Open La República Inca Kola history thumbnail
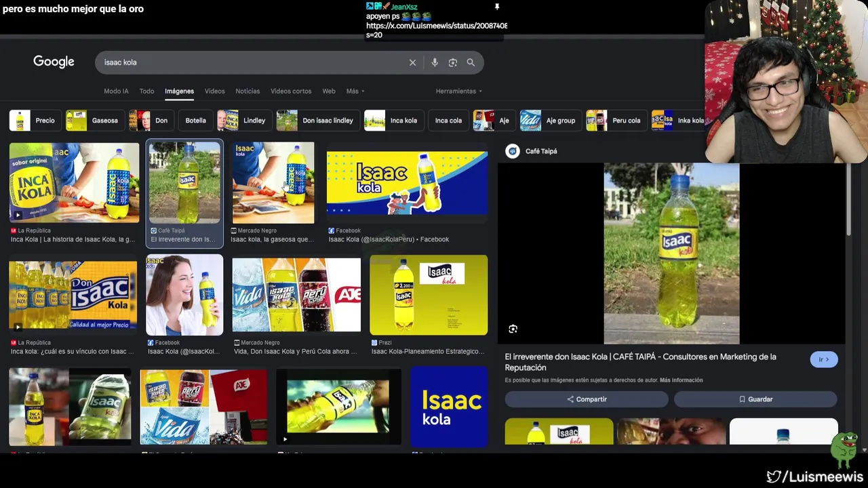This screenshot has height=488, width=868. pyautogui.click(x=74, y=182)
